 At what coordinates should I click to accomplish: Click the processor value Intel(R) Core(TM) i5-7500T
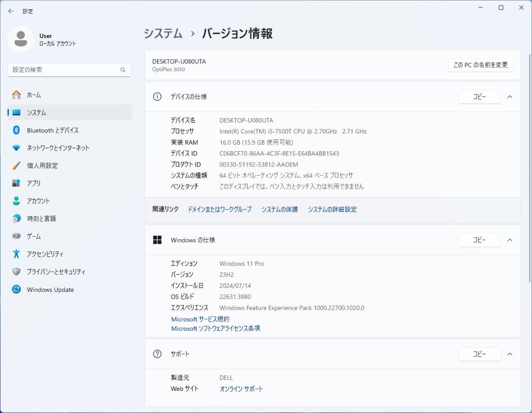pos(293,131)
